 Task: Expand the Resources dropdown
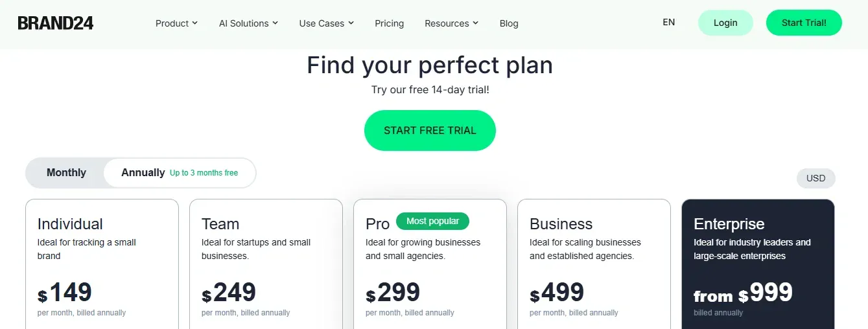coord(451,23)
